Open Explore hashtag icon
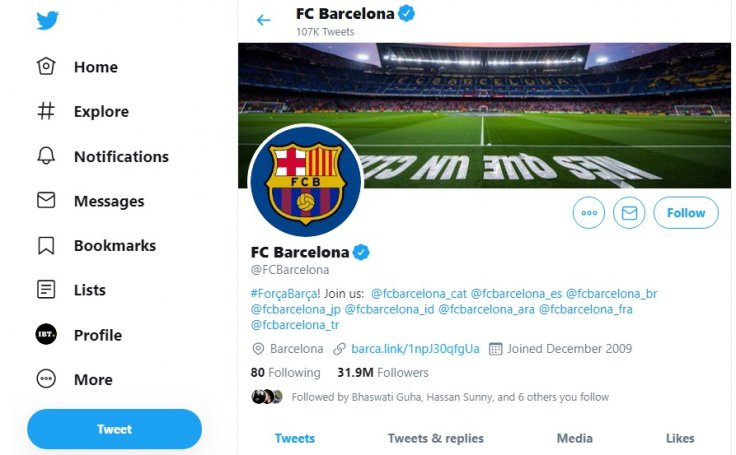The height and width of the screenshot is (455, 736). pos(46,112)
